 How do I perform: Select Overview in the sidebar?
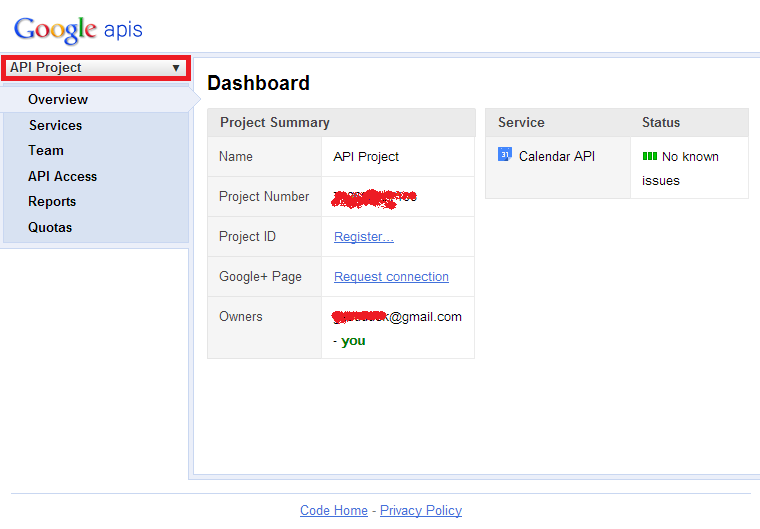pyautogui.click(x=58, y=99)
